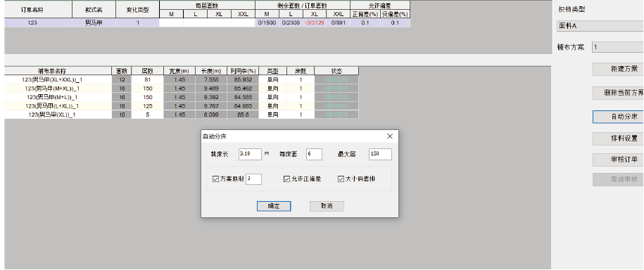The image size is (644, 270).
Task: Focus the 裁床长 input field
Action: point(250,154)
